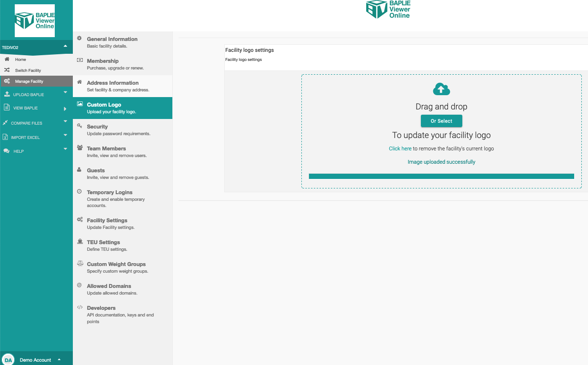Expand the Compare Files dropdown arrow
This screenshot has width=588, height=365.
[x=65, y=122]
